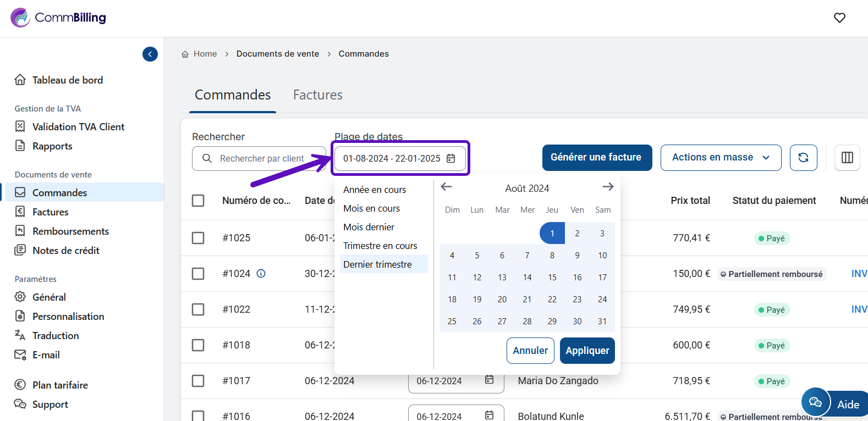
Task: Choose the Dernier trimestre preset range
Action: [x=378, y=264]
